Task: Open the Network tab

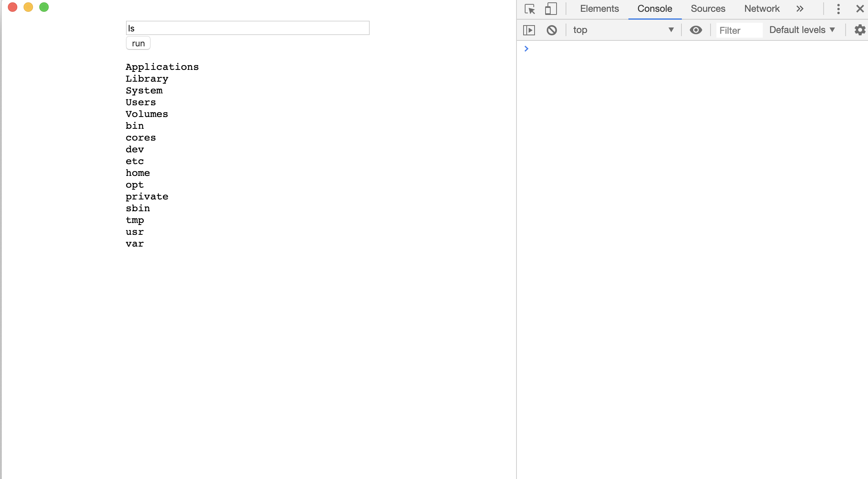Action: point(762,9)
